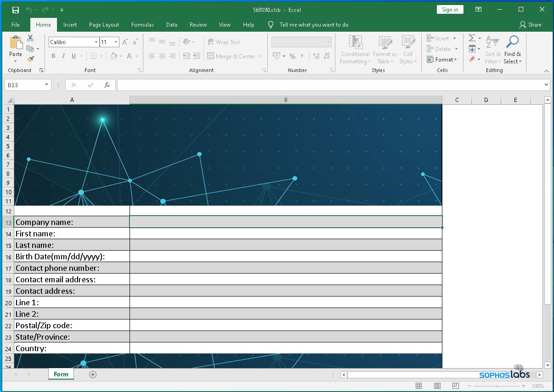Viewport: 554px width, 392px height.
Task: Toggle Wrap Text option
Action: [224, 42]
